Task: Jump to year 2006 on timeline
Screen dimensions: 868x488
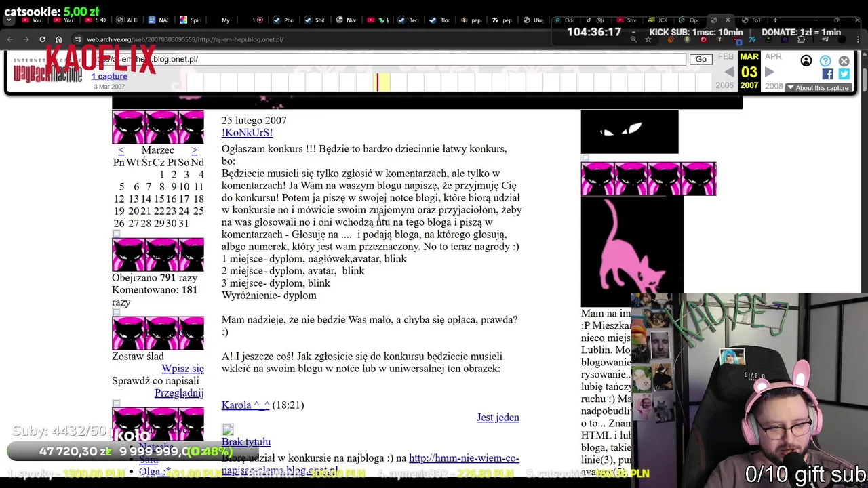Action: [x=725, y=86]
